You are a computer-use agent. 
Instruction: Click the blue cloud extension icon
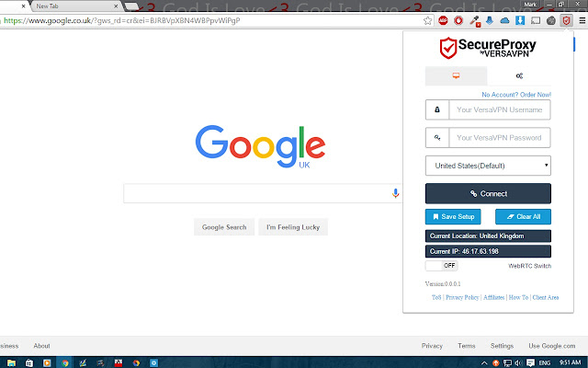[x=504, y=20]
